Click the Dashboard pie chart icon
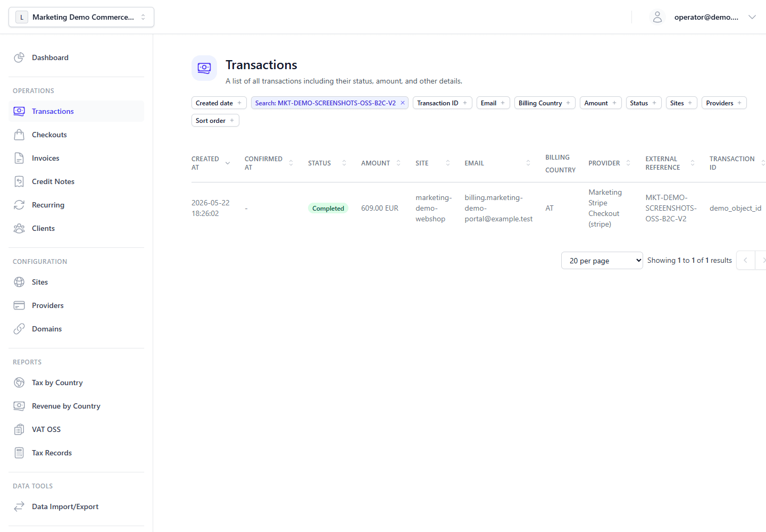This screenshot has height=532, width=766. pos(19,57)
